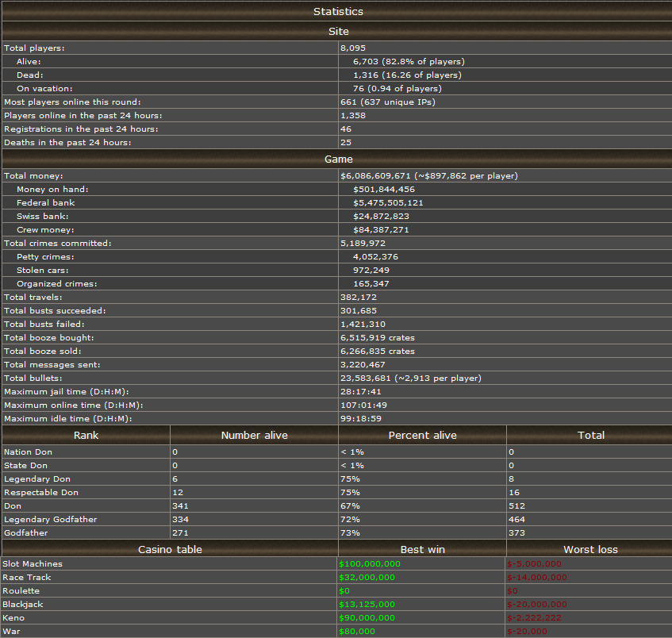Click the Number alive column header
672x638 pixels.
[x=254, y=435]
